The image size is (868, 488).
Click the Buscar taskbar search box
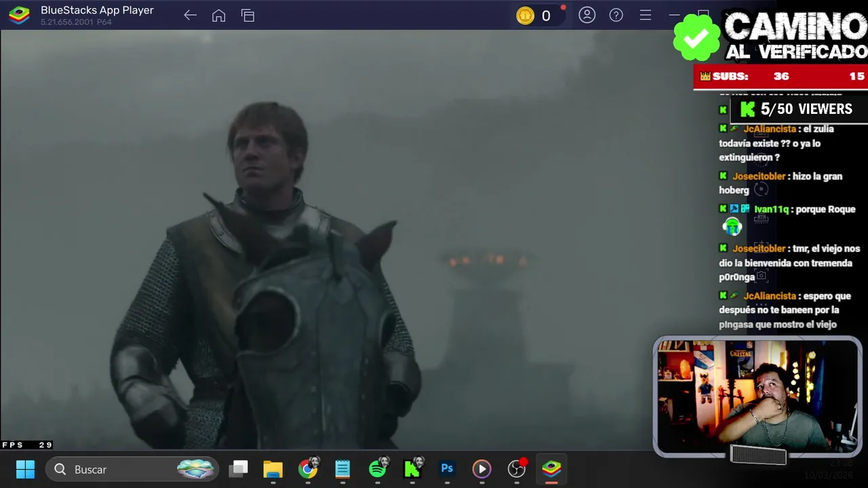click(x=132, y=469)
